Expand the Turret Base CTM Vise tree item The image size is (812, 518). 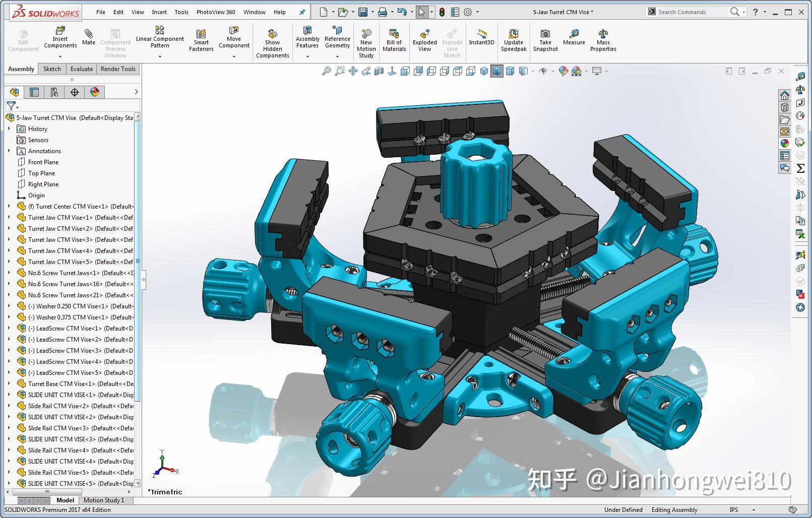tap(9, 383)
